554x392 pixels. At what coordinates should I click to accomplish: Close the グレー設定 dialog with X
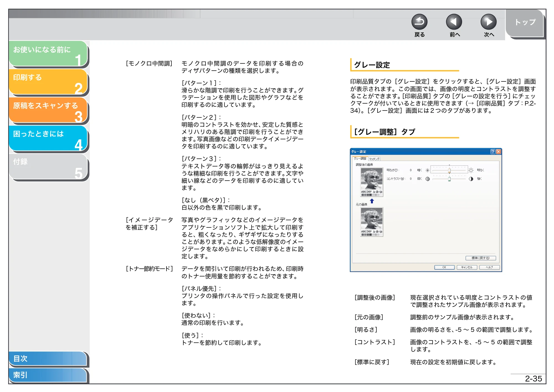click(x=498, y=152)
